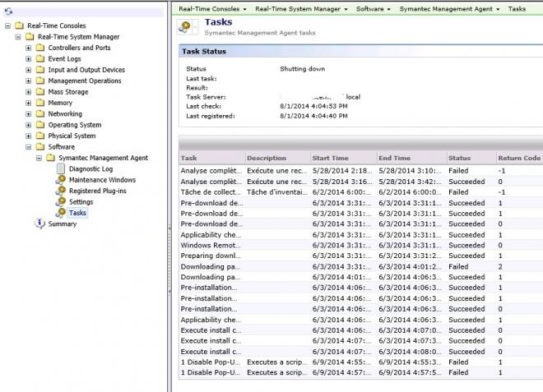
Task: Sort by the End Time column header
Action: (411, 158)
